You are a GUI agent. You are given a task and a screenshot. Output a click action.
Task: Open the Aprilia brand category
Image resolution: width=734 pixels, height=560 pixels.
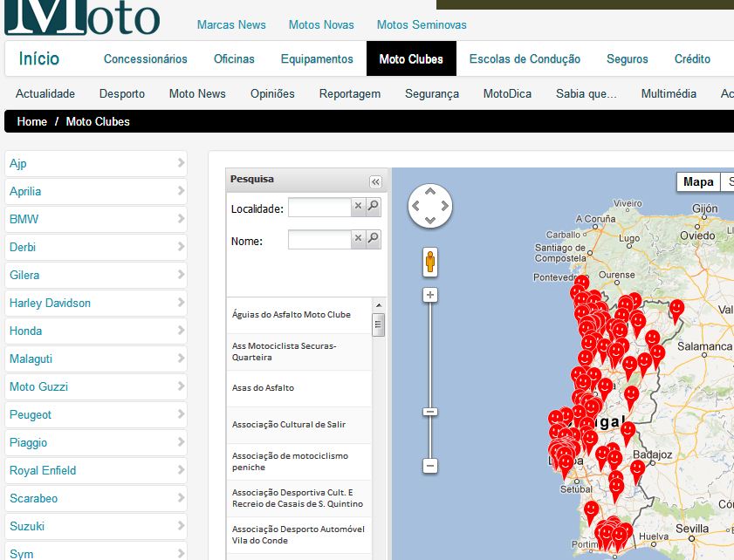click(x=96, y=191)
